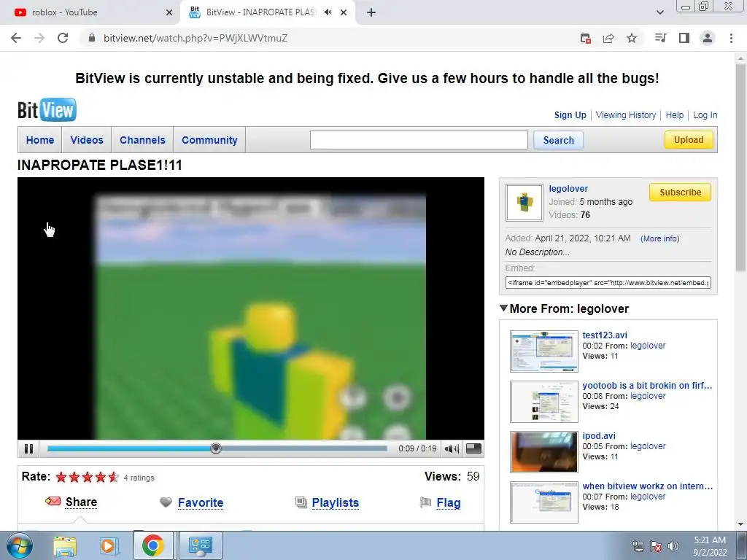This screenshot has height=560, width=747.
Task: Open the Playlists tab link
Action: pyautogui.click(x=336, y=503)
